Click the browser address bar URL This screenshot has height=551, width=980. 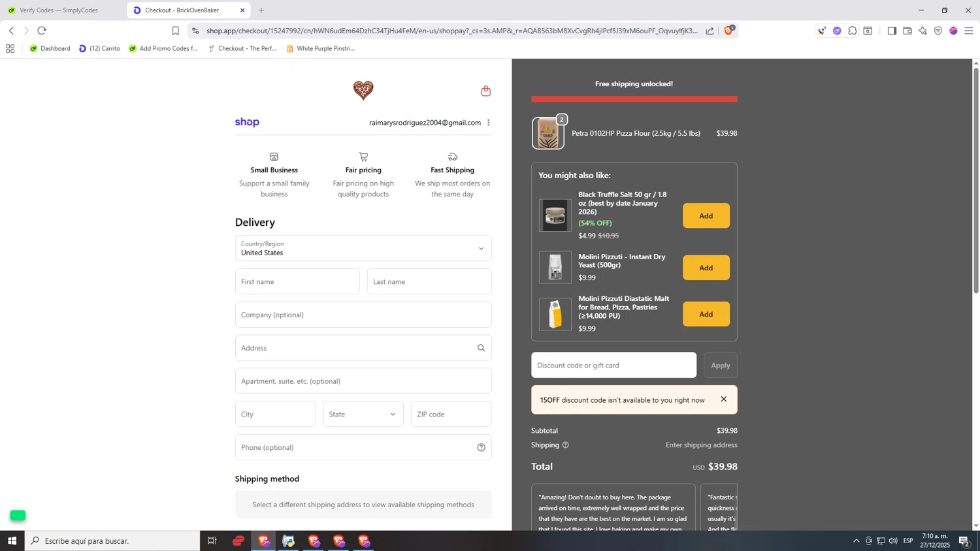[452, 31]
